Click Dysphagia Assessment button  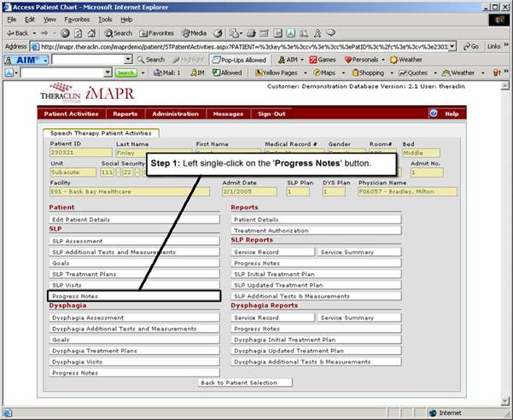click(x=134, y=318)
